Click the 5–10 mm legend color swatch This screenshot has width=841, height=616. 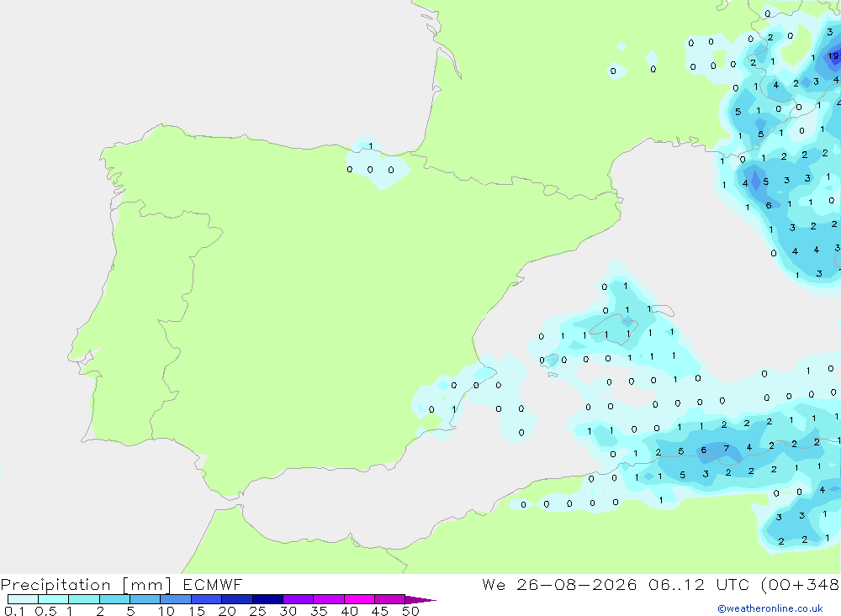145,599
